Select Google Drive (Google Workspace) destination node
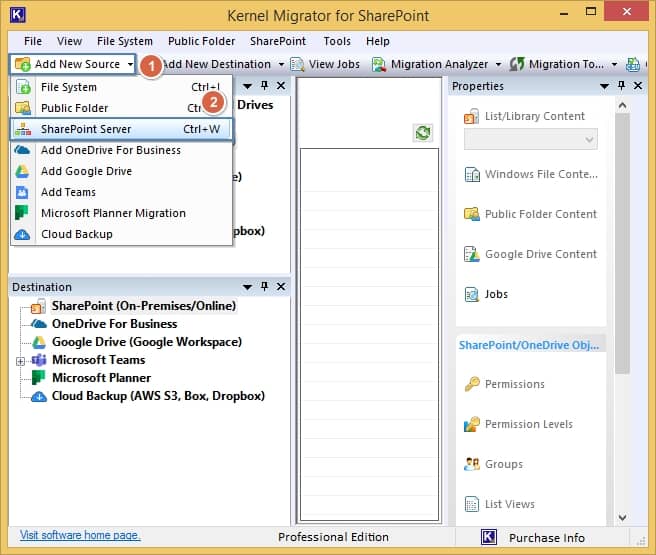Image resolution: width=656 pixels, height=555 pixels. pyautogui.click(x=147, y=342)
